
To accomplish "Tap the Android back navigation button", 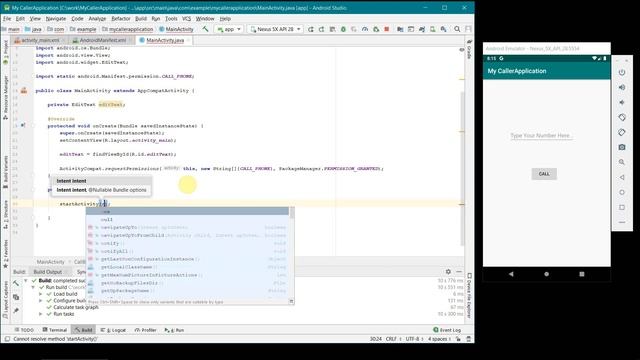I will pos(511,274).
